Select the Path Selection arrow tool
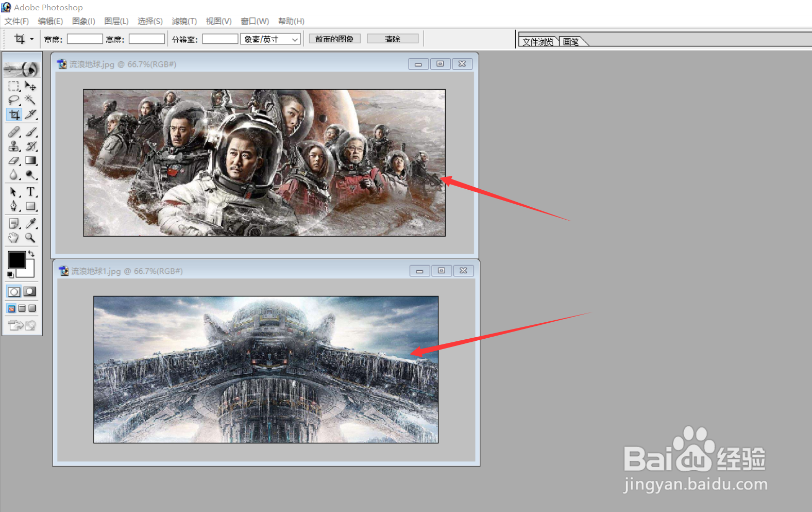This screenshot has height=512, width=812. click(14, 192)
